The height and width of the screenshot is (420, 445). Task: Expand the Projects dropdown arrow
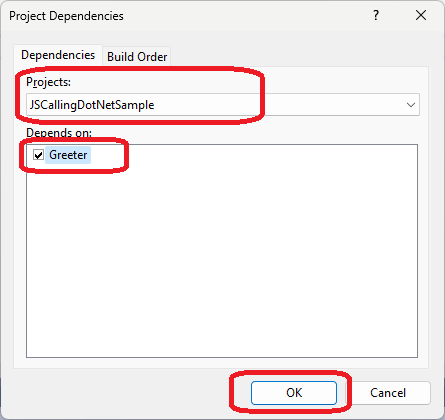[x=411, y=105]
